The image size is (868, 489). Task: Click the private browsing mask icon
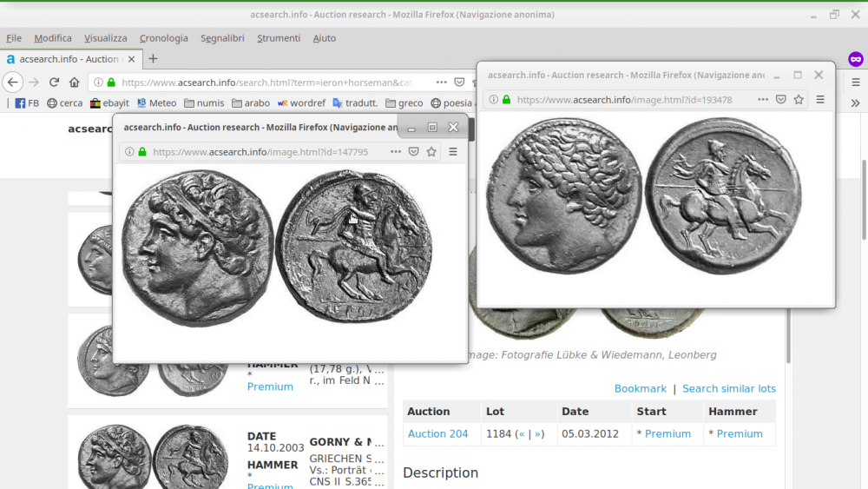point(856,59)
